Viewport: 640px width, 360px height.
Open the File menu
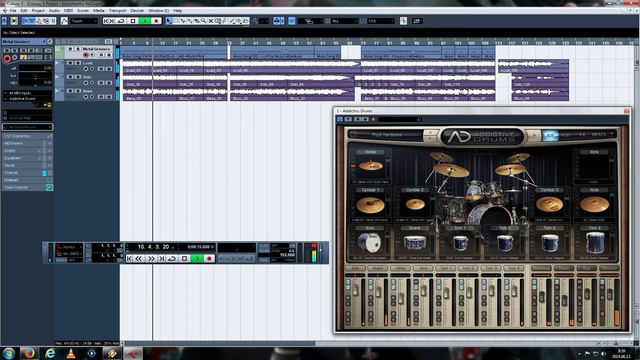coord(13,11)
